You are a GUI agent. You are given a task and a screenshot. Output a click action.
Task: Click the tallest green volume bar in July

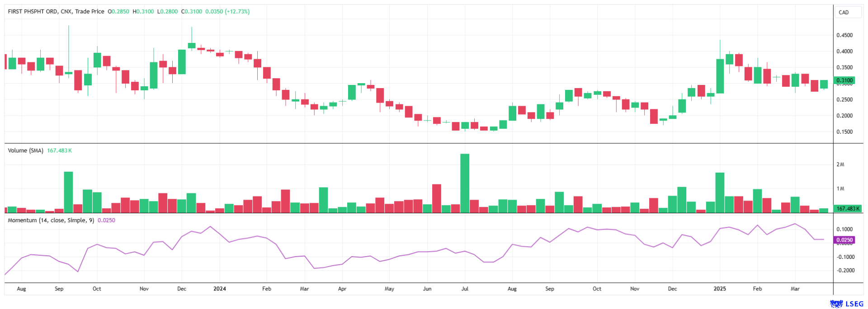coord(465,183)
